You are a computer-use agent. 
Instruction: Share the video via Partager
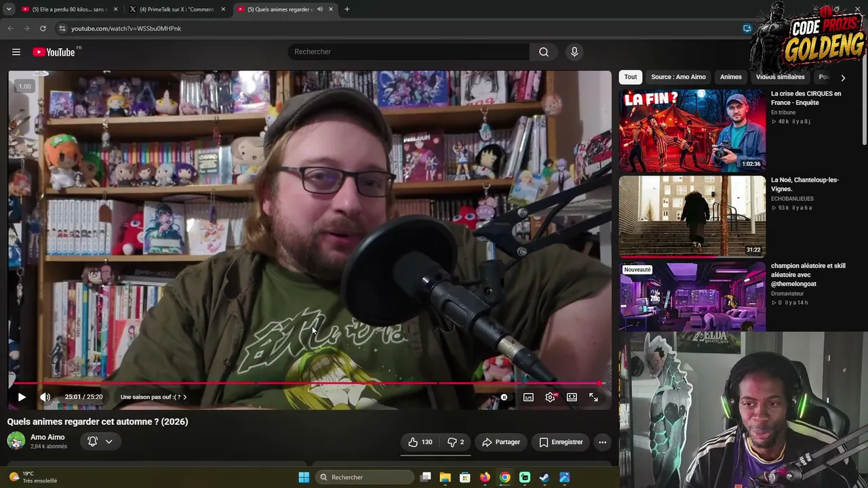pos(500,442)
